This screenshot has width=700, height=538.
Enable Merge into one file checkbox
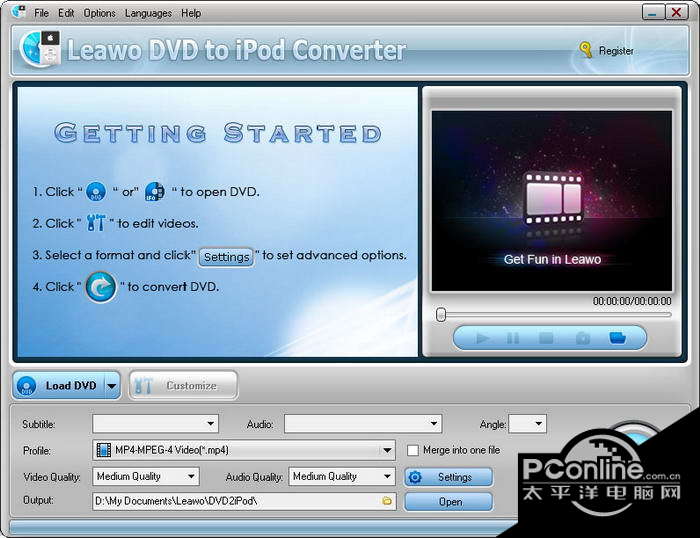pyautogui.click(x=413, y=450)
